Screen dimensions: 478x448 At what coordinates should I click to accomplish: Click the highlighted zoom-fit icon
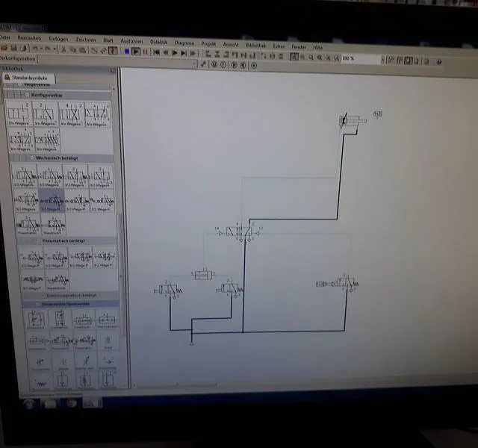(x=294, y=57)
